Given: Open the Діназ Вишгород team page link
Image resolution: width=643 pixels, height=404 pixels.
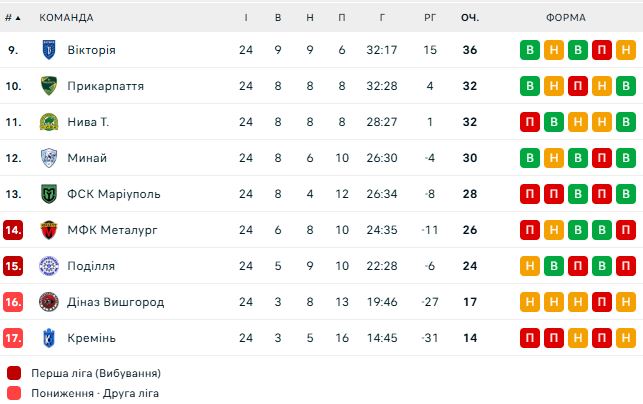Looking at the screenshot, I should coord(116,302).
